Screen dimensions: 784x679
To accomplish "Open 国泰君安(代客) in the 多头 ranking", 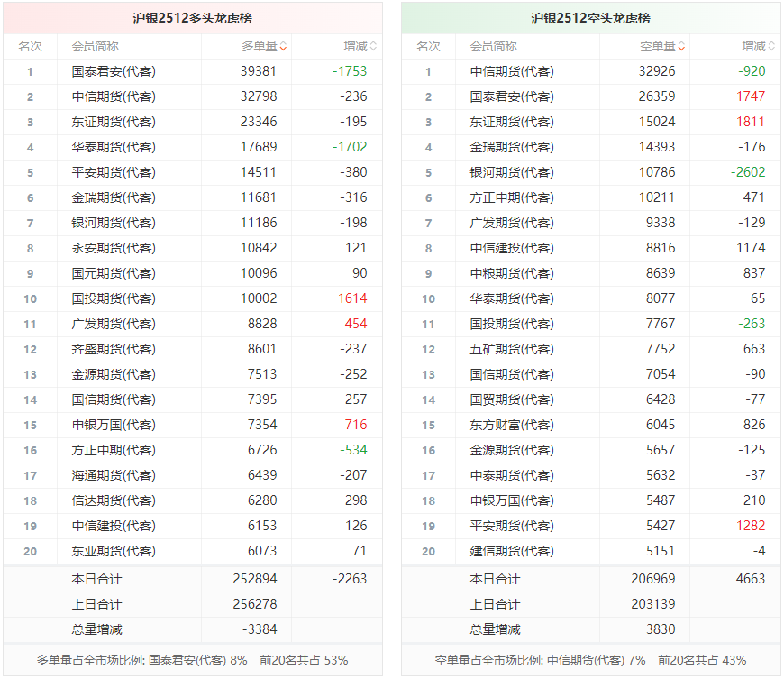I will coord(113,71).
